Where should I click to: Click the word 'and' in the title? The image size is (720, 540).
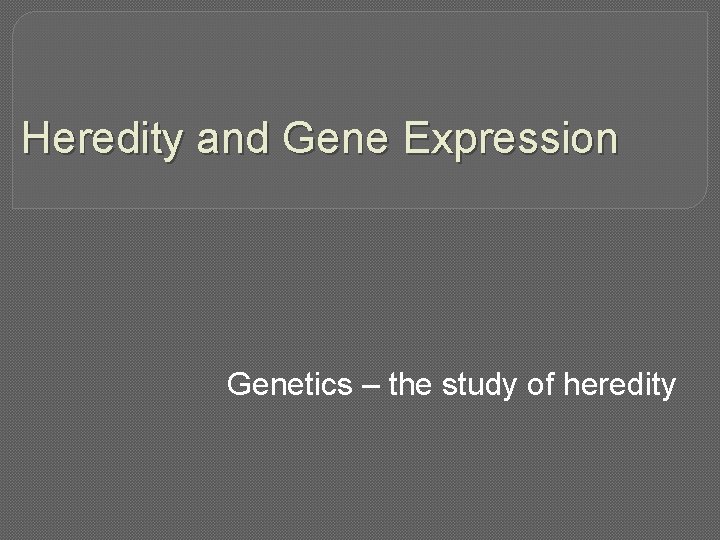coord(235,139)
